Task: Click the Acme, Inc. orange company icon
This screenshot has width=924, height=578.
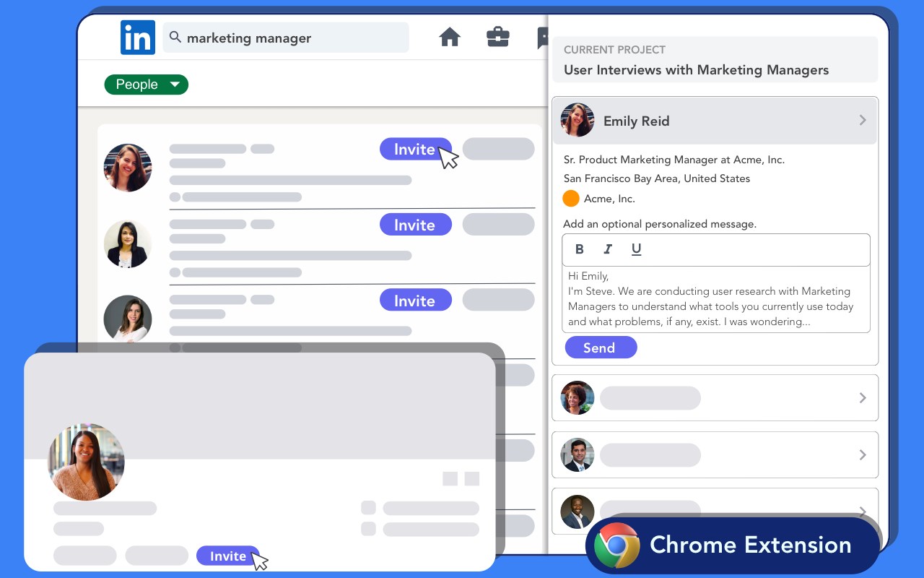Action: (571, 198)
